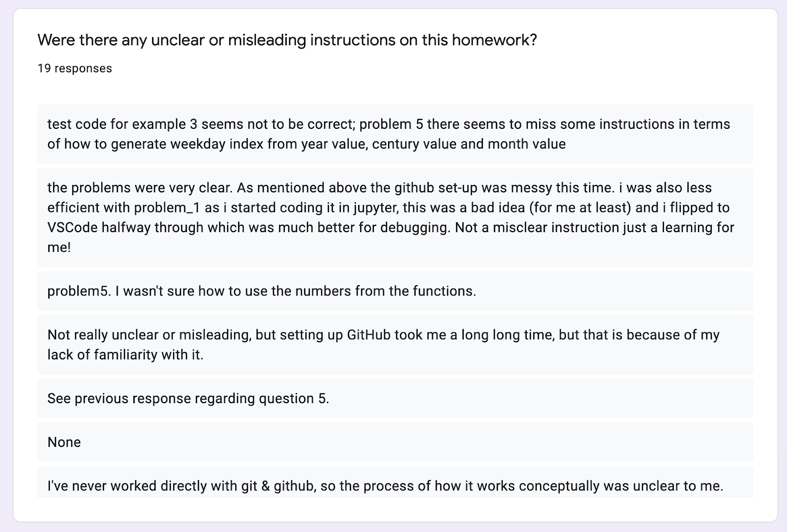Viewport: 787px width, 532px height.
Task: Click the line "lack of familiarity with it."
Action: click(125, 355)
